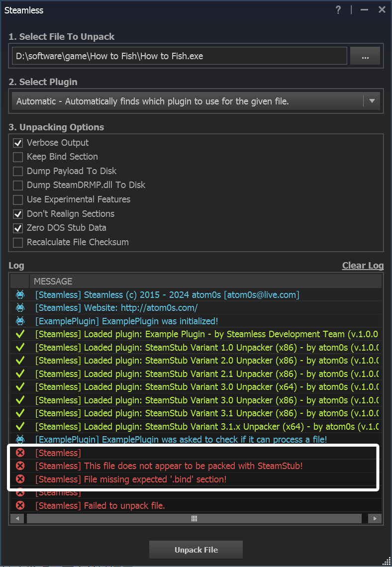
Task: Click checkmark icon beside Example Plugin loaded row
Action: (20, 334)
